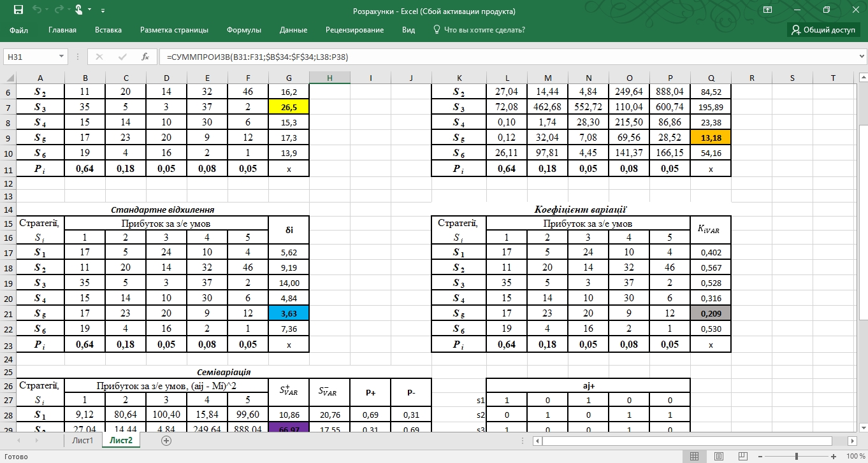Click the Готово status bar indicator
Screen dimensions: 868x463
[16, 457]
